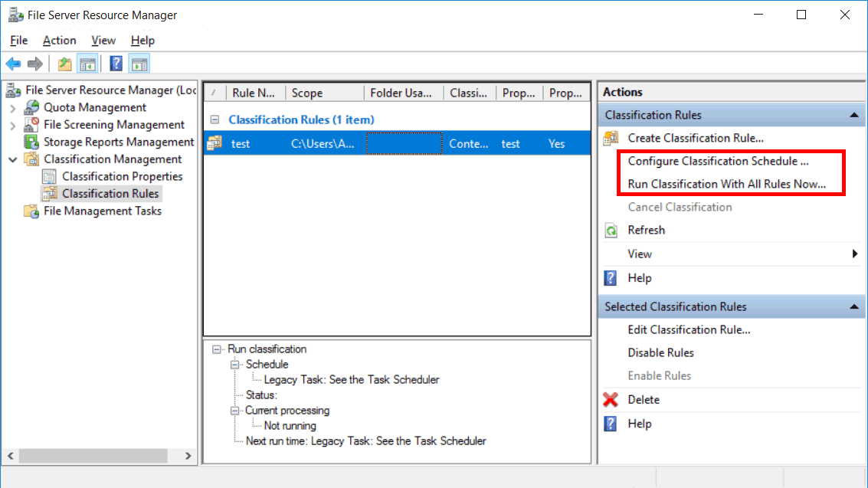Screen dimensions: 868x488
Task: Click the Storage Reports Management icon
Action: pos(32,142)
